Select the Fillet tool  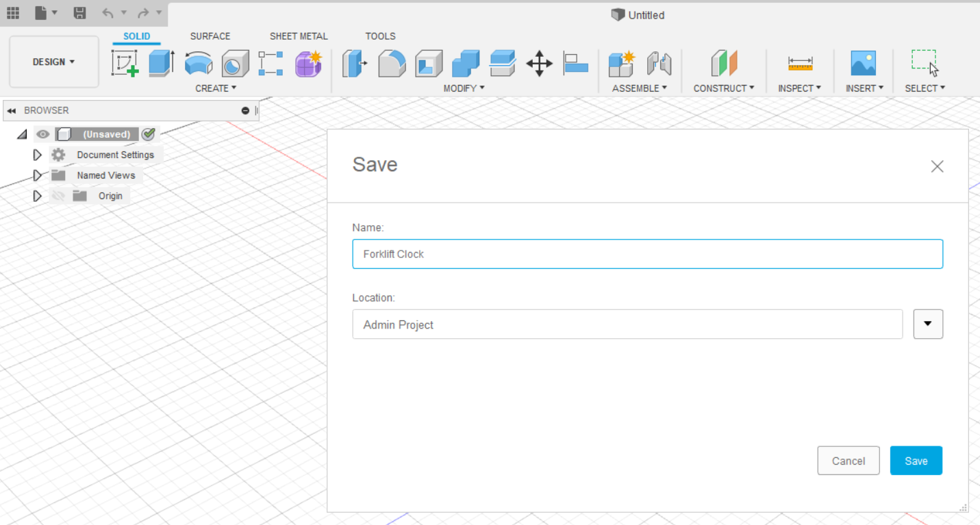pyautogui.click(x=392, y=64)
